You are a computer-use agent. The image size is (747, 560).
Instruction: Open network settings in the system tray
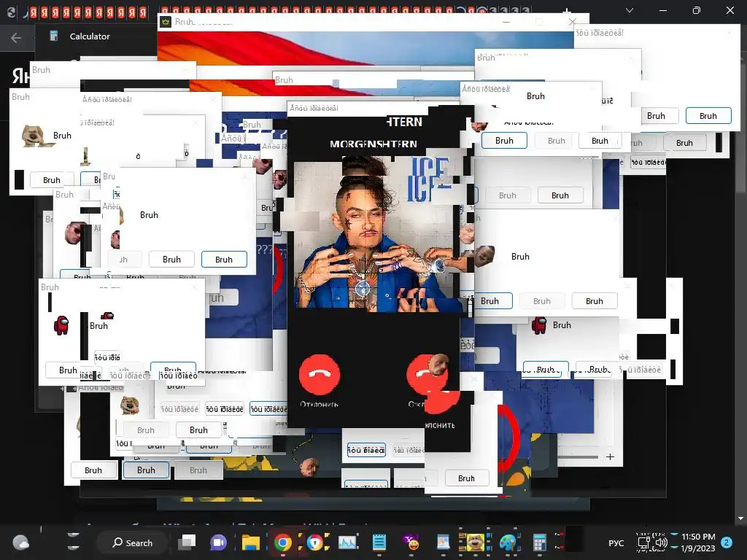[x=644, y=542]
